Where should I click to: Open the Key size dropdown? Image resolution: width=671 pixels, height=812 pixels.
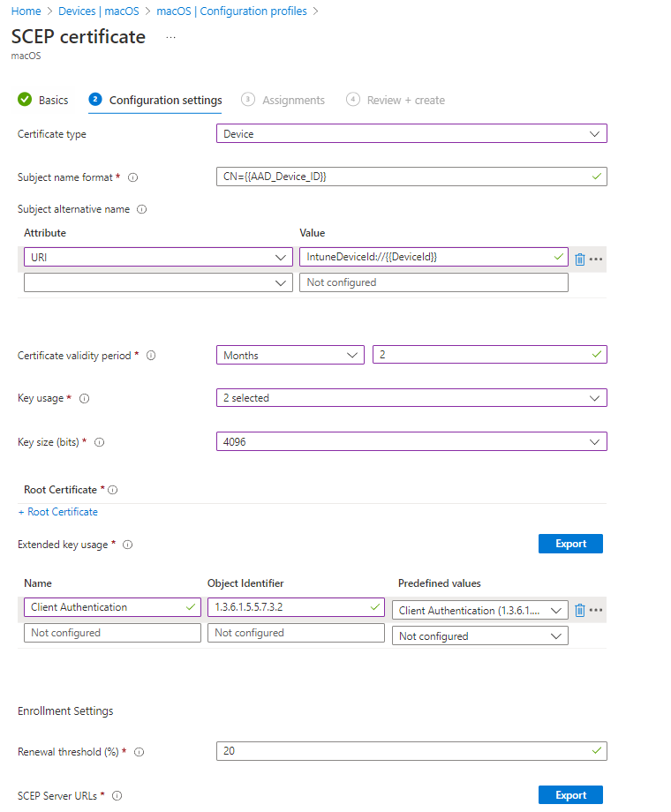411,441
